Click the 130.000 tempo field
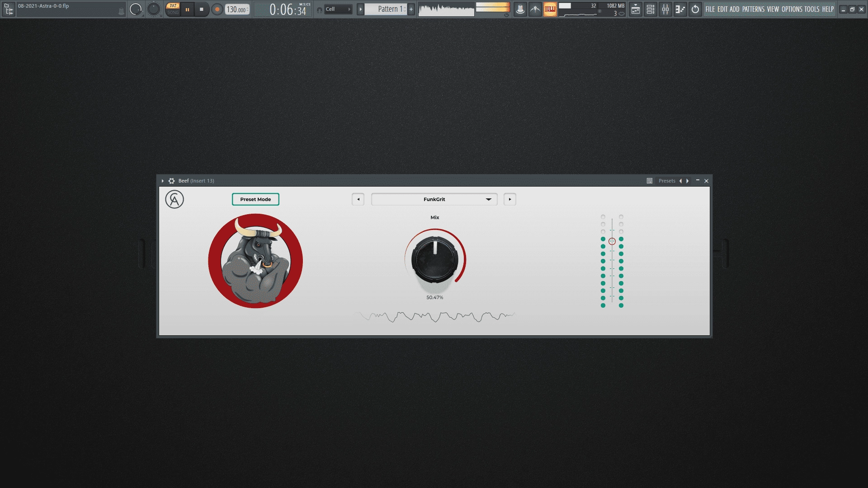The image size is (868, 488). pos(237,9)
